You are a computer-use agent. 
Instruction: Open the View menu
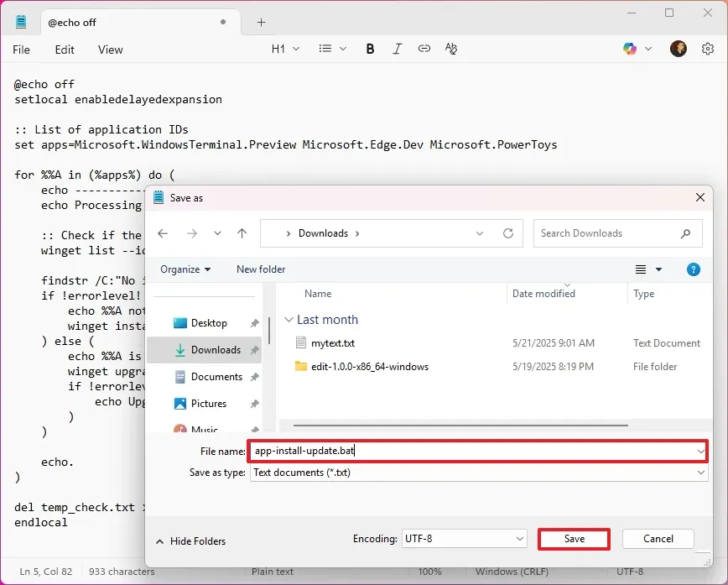[111, 50]
